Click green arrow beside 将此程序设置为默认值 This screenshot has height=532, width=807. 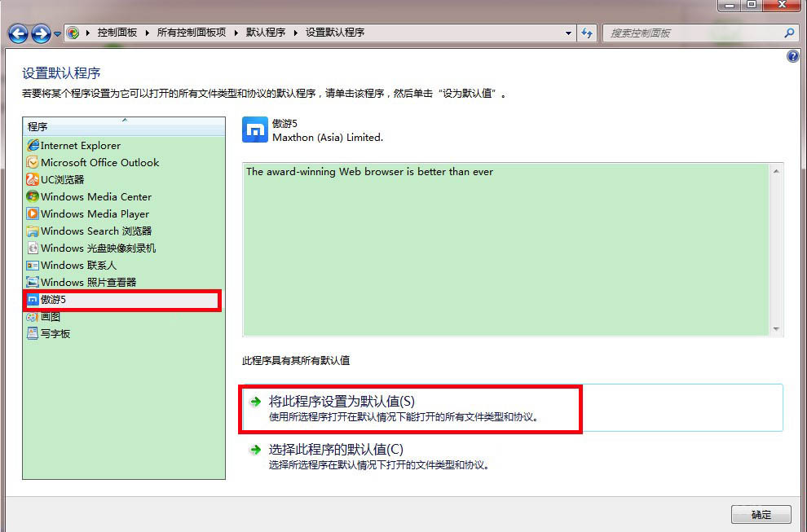click(x=255, y=402)
